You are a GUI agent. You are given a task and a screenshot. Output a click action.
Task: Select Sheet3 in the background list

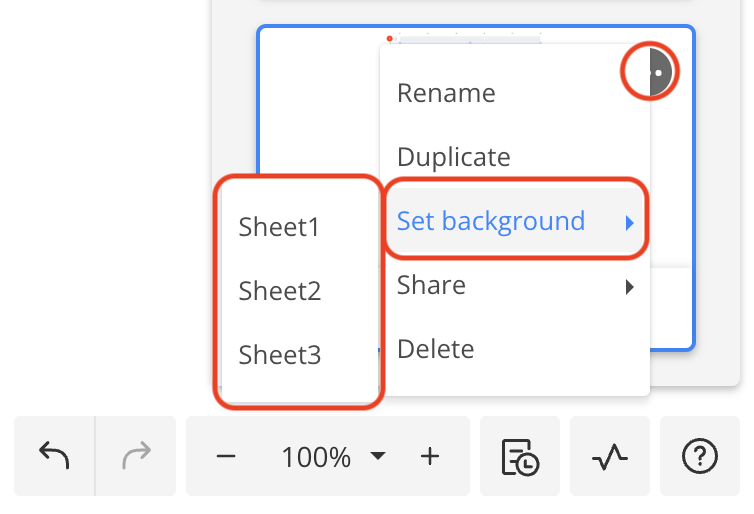(279, 355)
